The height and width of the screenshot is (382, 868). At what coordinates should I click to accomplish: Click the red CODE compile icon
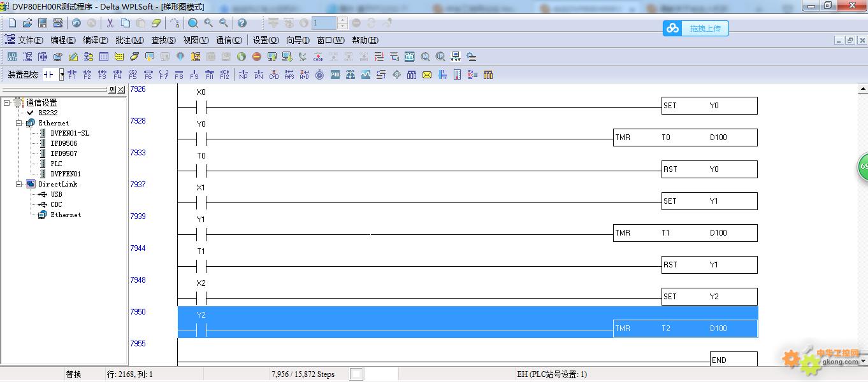click(x=318, y=57)
